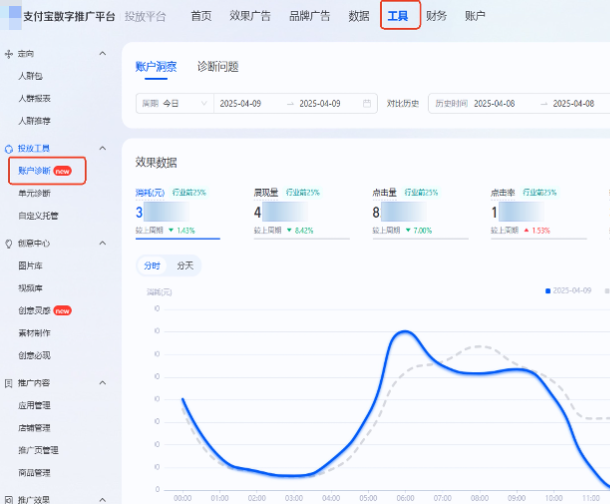Click the 8.42% change value under 展现量
The height and width of the screenshot is (504, 610).
point(304,231)
